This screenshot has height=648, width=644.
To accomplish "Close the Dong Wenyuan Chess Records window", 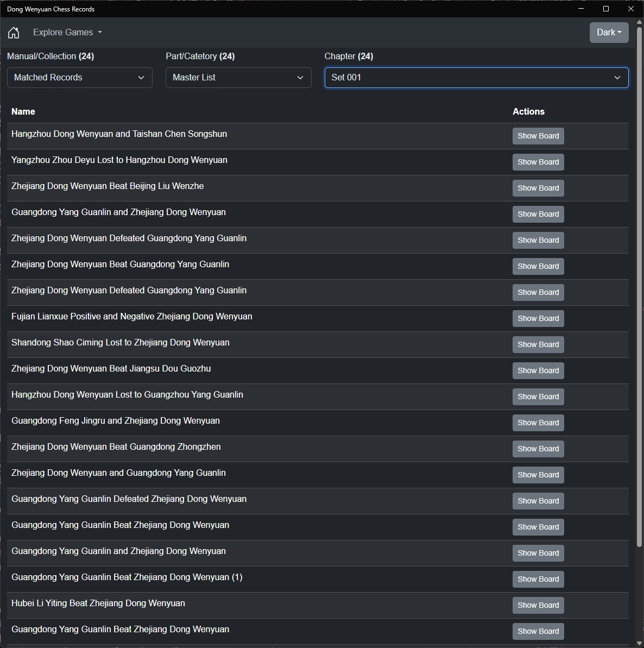I will pyautogui.click(x=631, y=9).
